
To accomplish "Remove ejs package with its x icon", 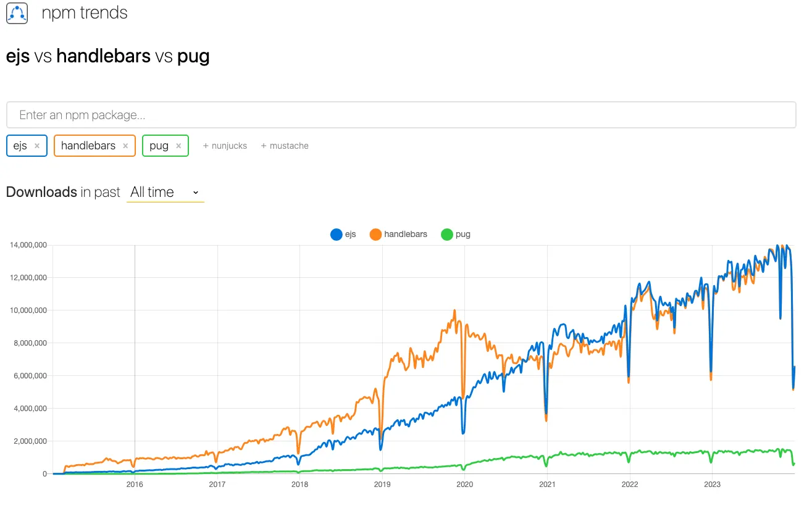I will click(x=37, y=146).
